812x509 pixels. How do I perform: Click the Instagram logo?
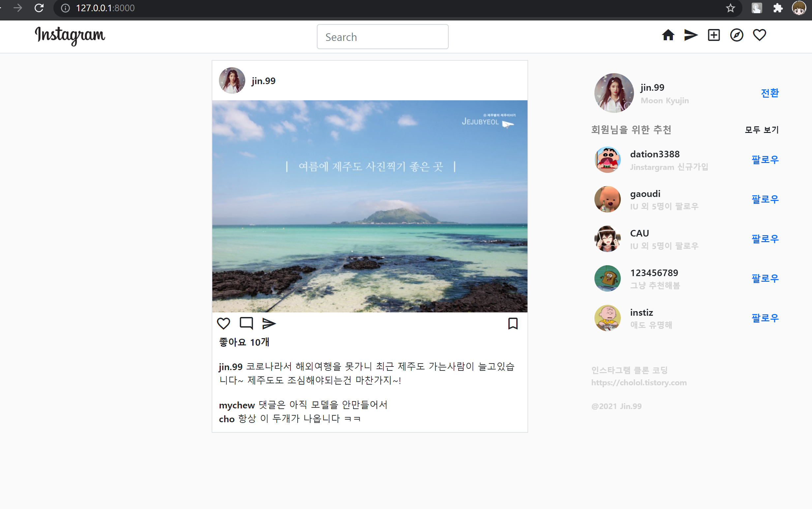tap(70, 35)
